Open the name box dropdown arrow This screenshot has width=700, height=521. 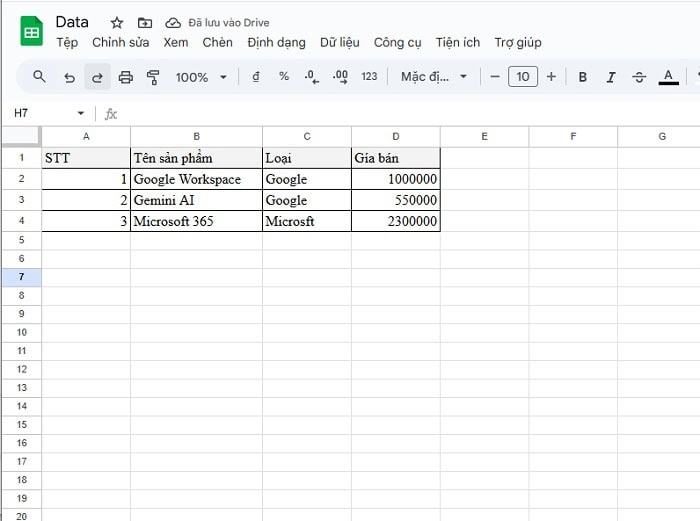coord(81,114)
